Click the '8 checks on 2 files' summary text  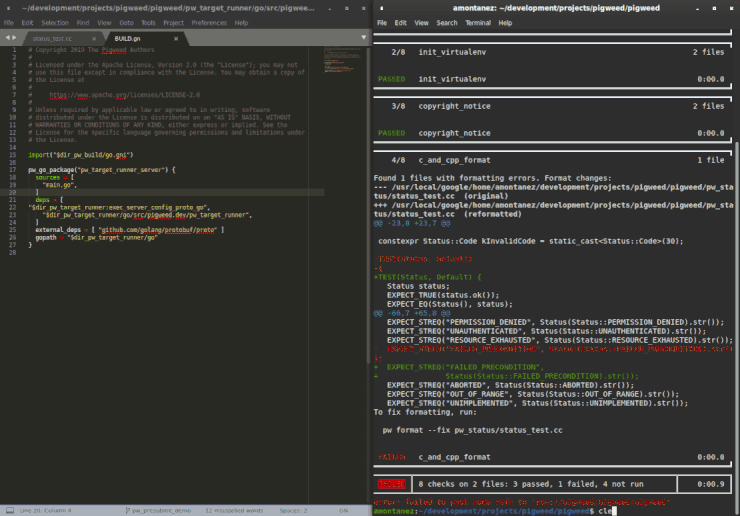click(531, 484)
